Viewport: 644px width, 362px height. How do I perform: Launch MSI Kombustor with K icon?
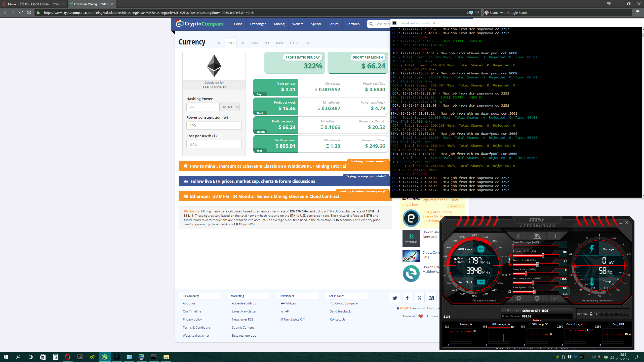(518, 236)
